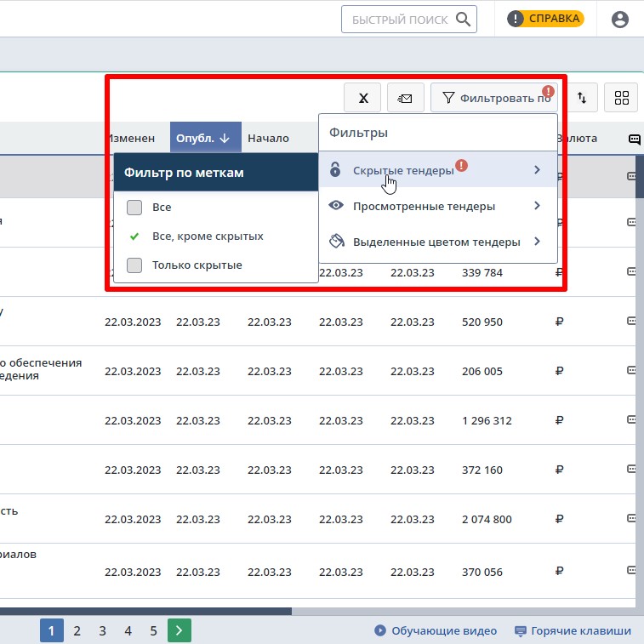This screenshot has width=644, height=644.
Task: Open comment icon in the 206 005 row
Action: (x=632, y=370)
